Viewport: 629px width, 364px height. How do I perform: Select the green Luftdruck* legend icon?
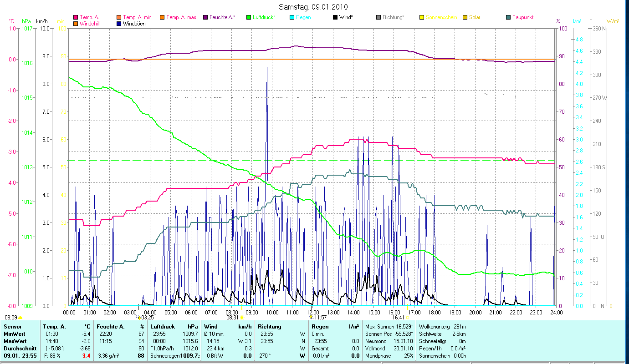(248, 18)
